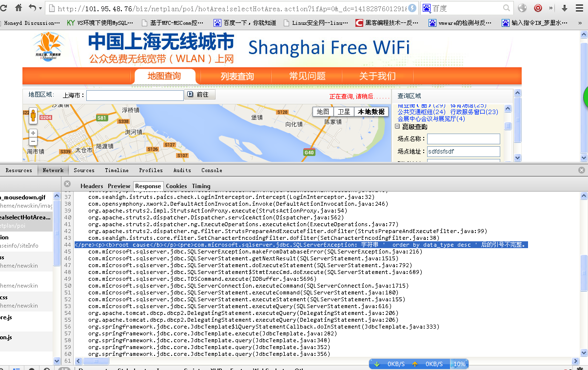Switch to the Cookies request tab
The height and width of the screenshot is (370, 588).
pos(176,186)
